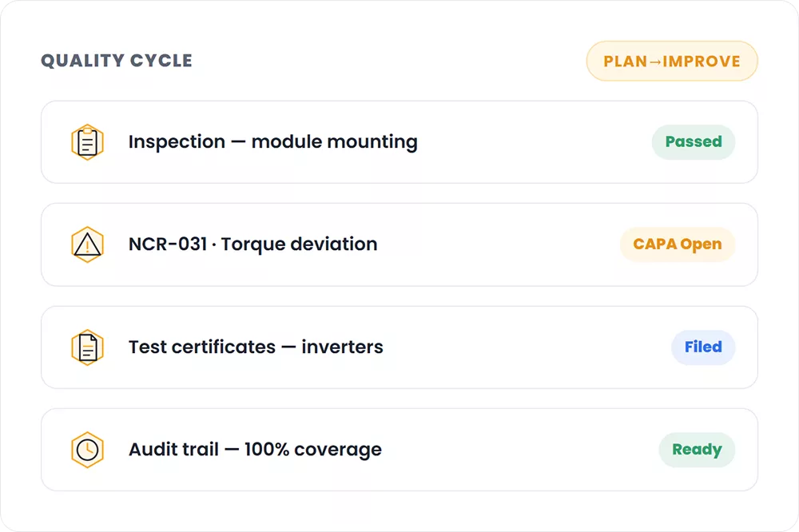Click the Filed status badge

point(702,347)
